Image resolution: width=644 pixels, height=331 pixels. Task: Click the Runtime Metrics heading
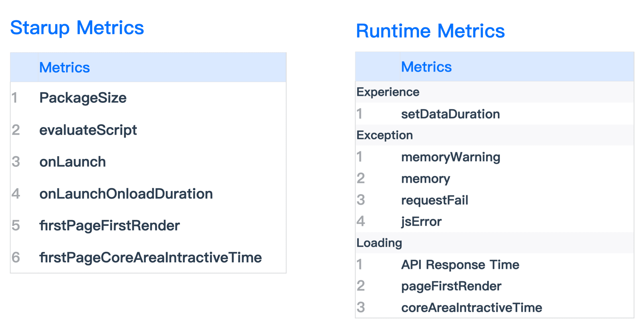(430, 31)
